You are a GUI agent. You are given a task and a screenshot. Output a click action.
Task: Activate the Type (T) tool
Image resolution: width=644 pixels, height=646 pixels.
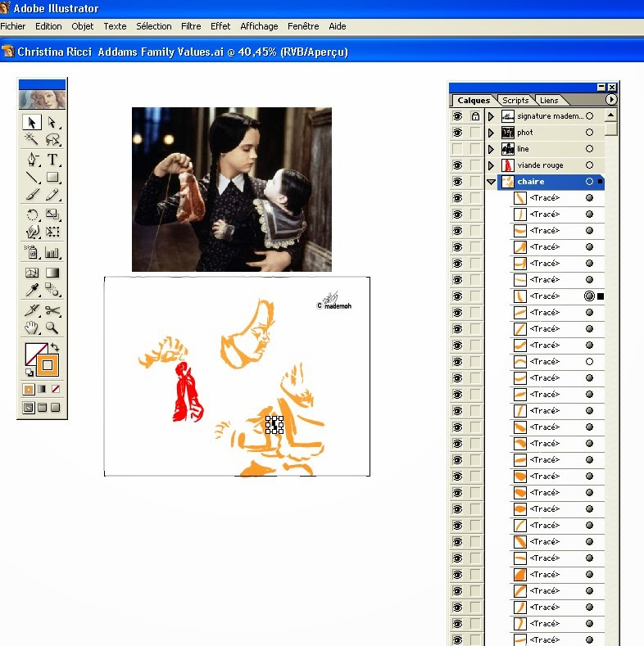[52, 160]
